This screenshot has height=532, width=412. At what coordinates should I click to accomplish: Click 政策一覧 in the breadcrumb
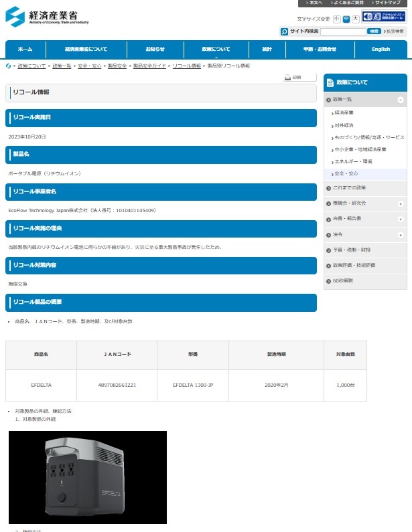tap(62, 66)
